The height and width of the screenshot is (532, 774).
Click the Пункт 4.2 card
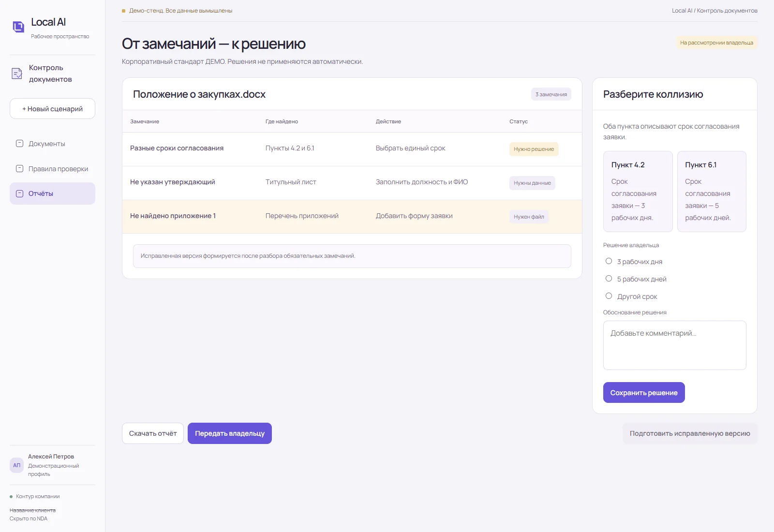click(x=638, y=192)
